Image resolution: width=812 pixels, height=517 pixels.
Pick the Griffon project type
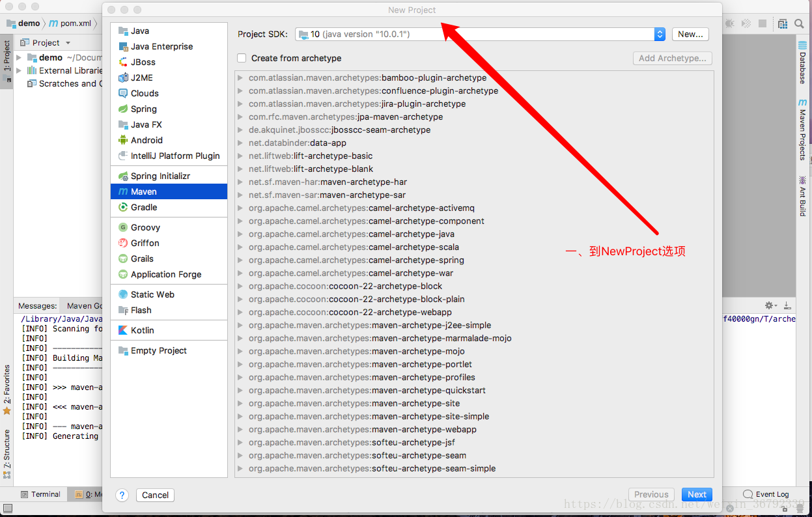[x=169, y=243]
